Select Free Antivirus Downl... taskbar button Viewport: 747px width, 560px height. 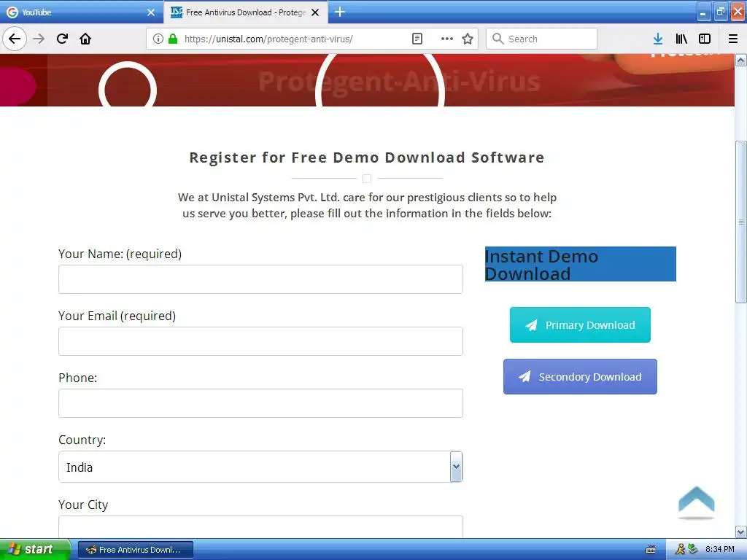pyautogui.click(x=135, y=550)
